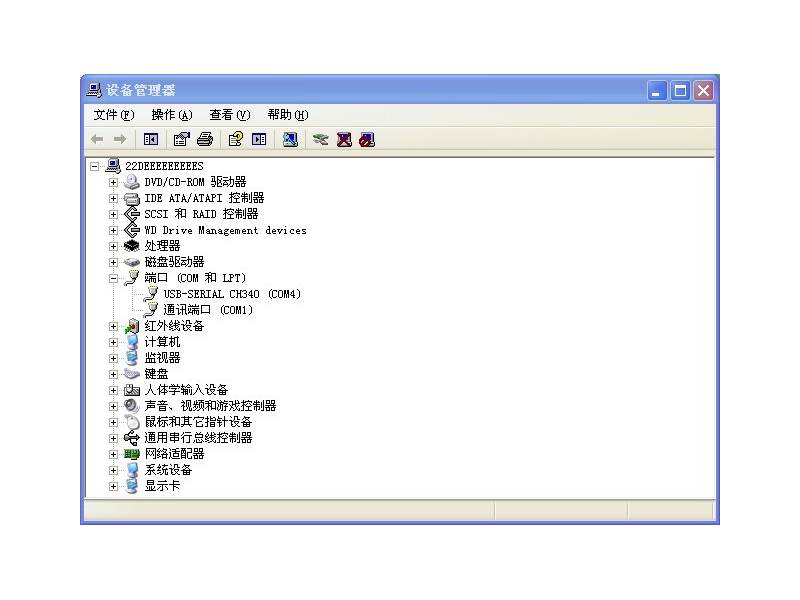Expand the DVD/CD-ROM 驱动器 node
800x600 pixels.
click(x=113, y=182)
